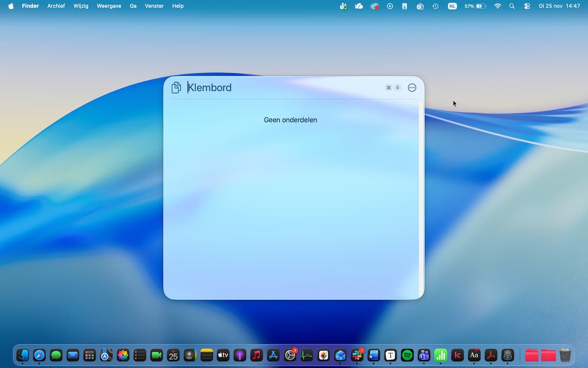
Task: Open the more options ellipsis button
Action: 412,88
